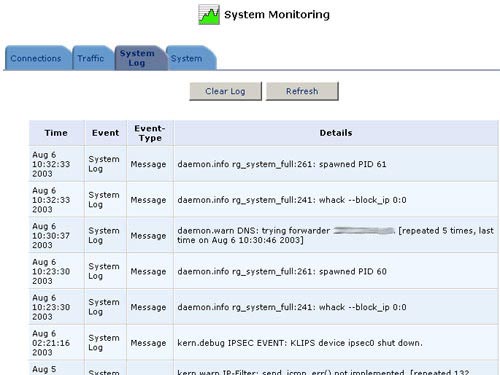Click the Time column header
The image size is (500, 375).
(x=56, y=133)
